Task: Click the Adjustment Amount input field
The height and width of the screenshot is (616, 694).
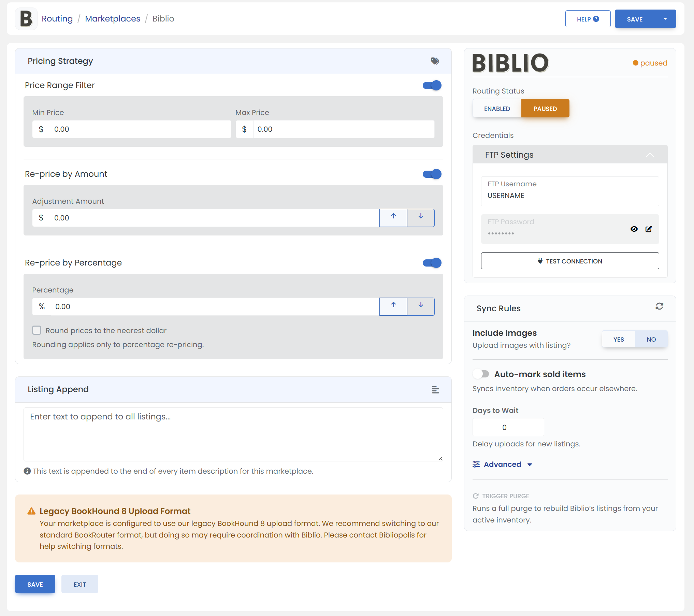Action: (215, 218)
